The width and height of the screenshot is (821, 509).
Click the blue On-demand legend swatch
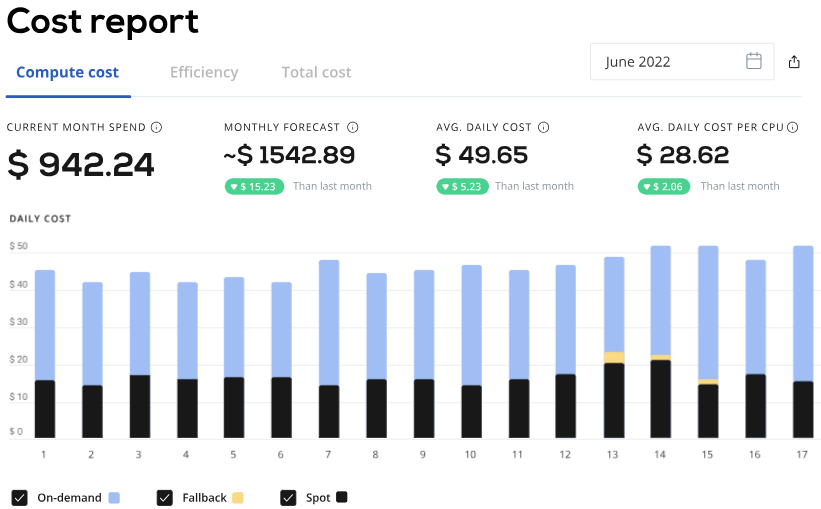[x=114, y=497]
